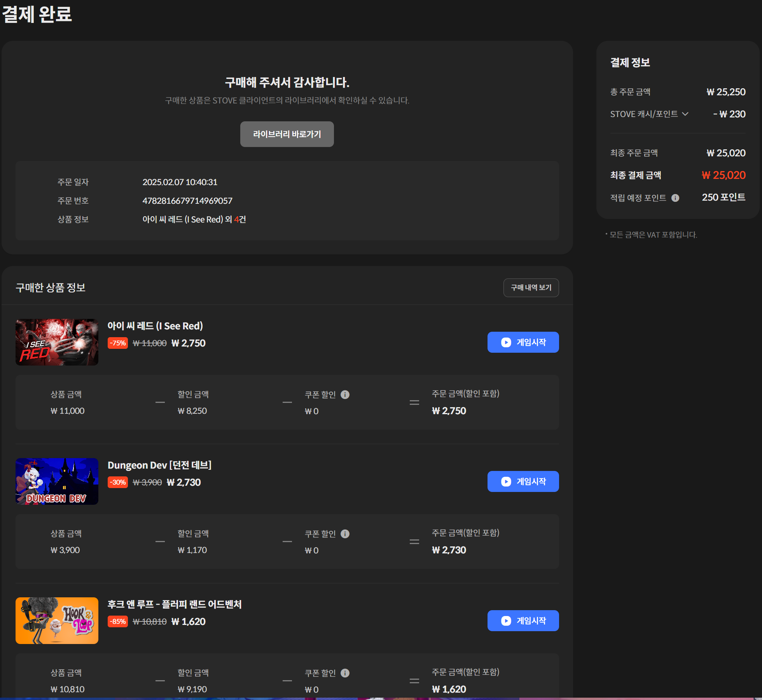Click the coupon discount info icon for I See Red
The height and width of the screenshot is (700, 762).
click(345, 394)
